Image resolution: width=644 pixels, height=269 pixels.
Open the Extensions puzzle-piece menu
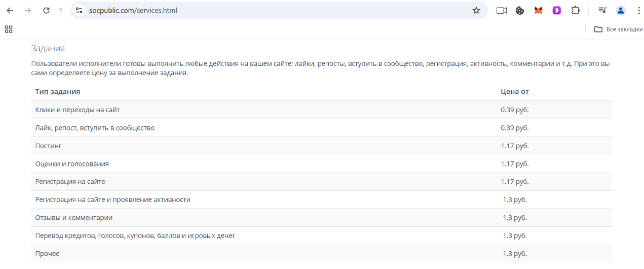(575, 10)
